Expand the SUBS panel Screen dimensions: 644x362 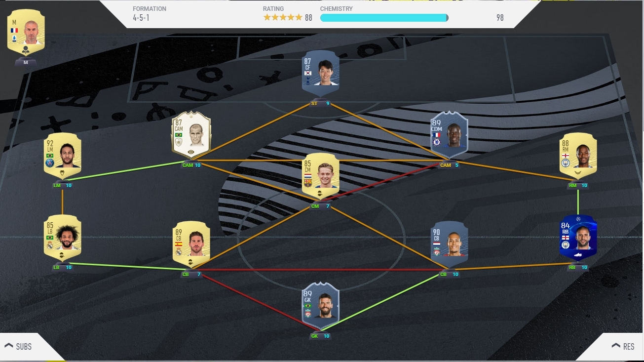(18, 347)
